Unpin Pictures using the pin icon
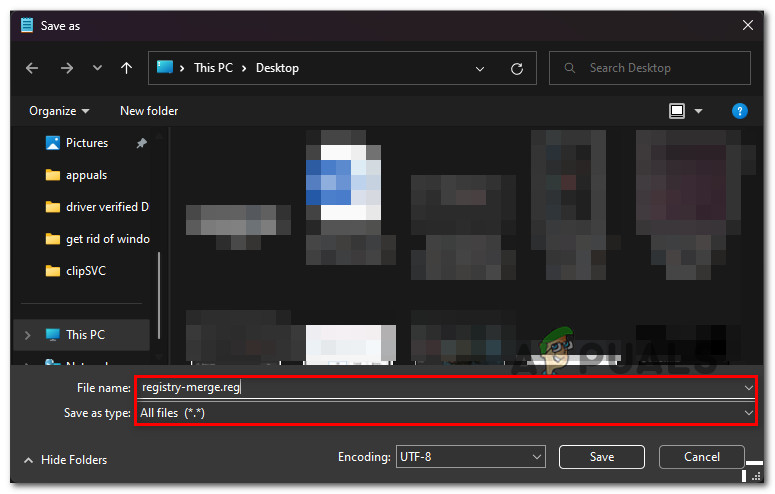 pos(141,143)
